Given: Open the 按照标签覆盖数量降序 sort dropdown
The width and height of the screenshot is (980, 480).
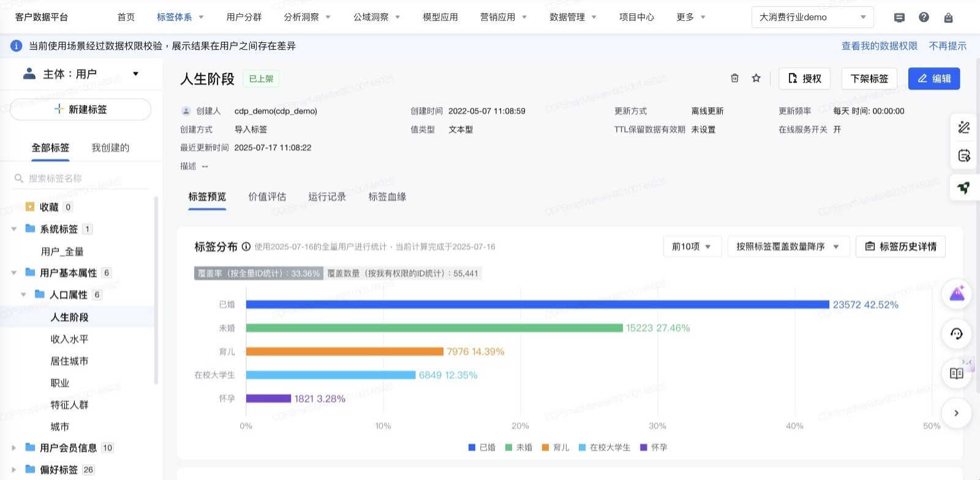Looking at the screenshot, I should pos(787,246).
